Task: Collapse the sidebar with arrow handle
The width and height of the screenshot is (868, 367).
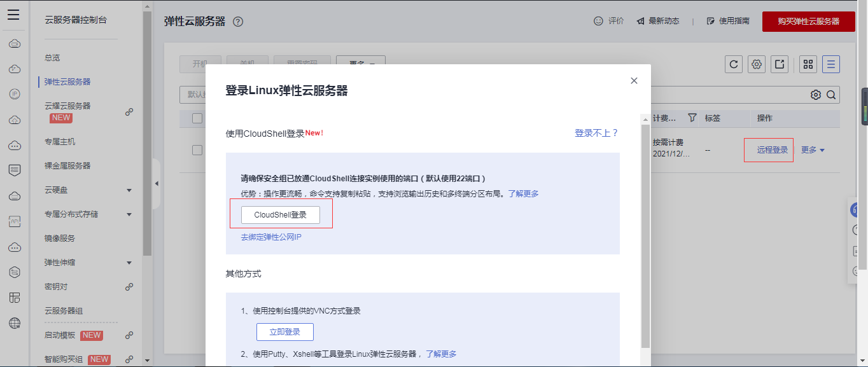Action: pyautogui.click(x=157, y=184)
